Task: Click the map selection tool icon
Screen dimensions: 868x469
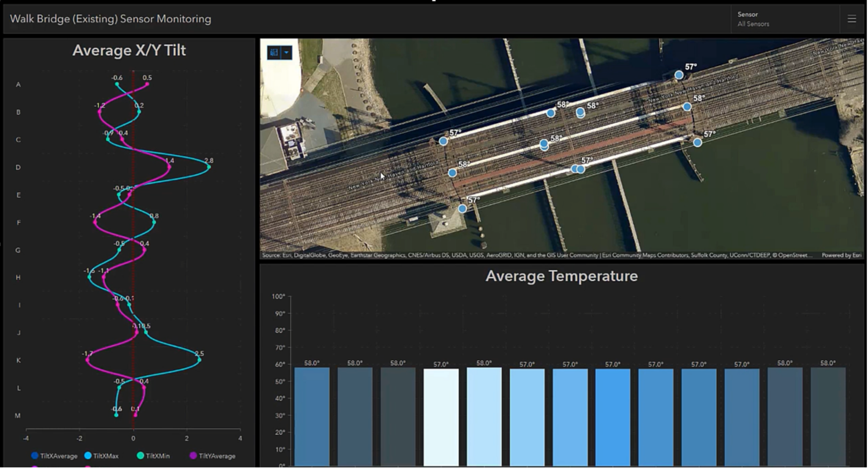Action: [274, 53]
